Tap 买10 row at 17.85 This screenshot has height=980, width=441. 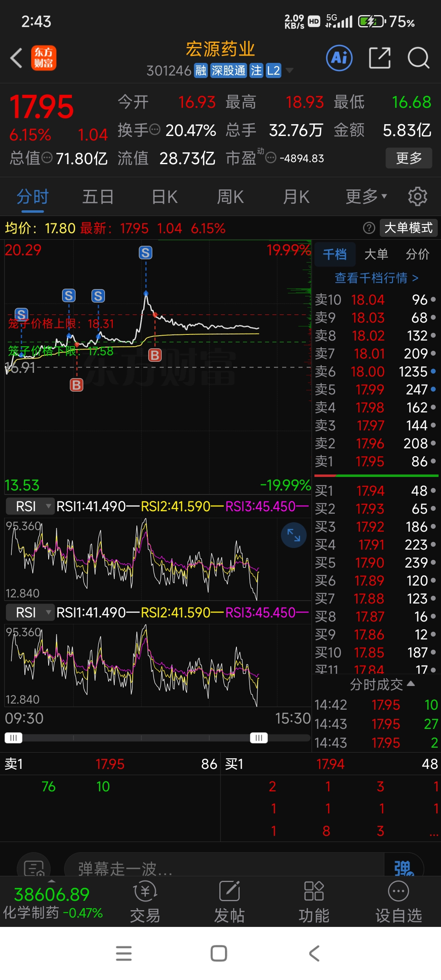tap(376, 653)
